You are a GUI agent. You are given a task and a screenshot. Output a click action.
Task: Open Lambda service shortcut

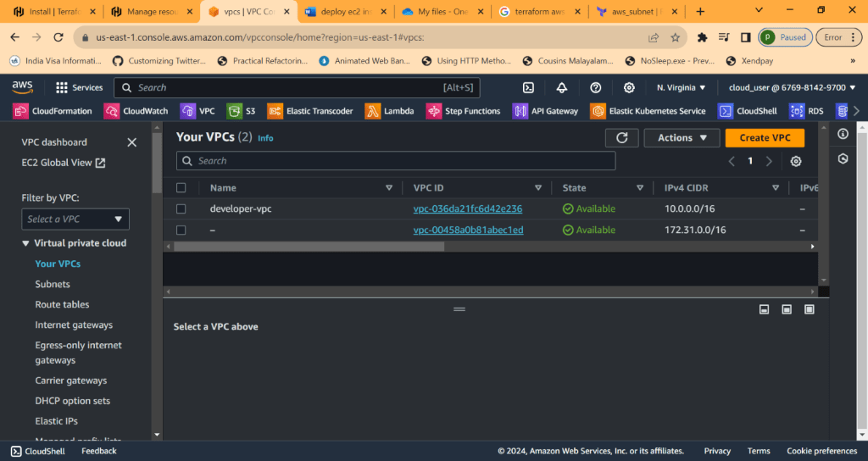point(390,111)
